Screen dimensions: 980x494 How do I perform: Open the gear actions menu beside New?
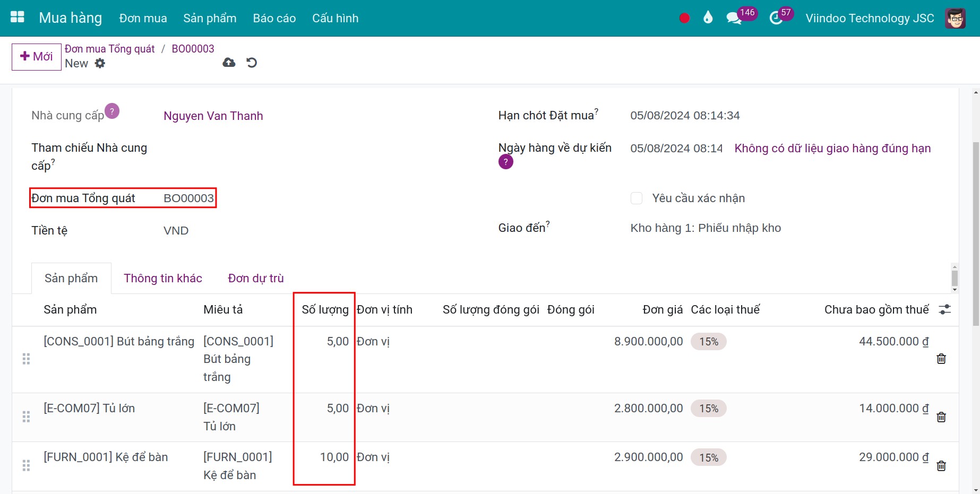click(100, 63)
